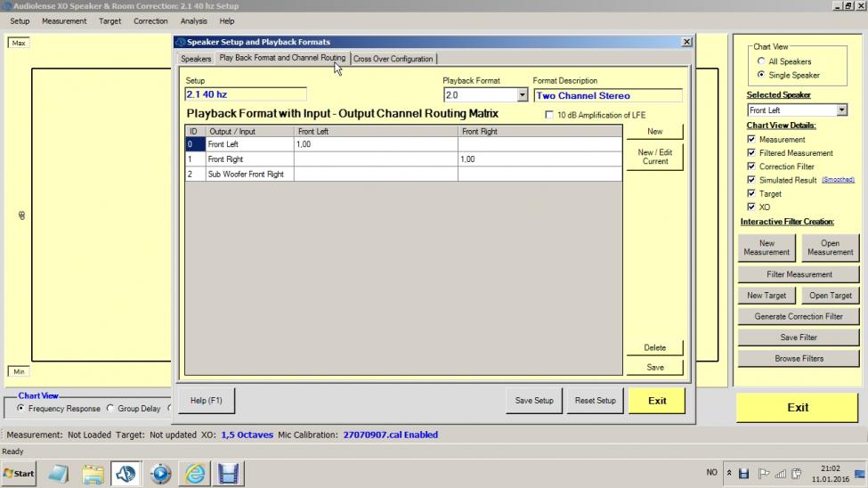
Task: Open the Measurement menu
Action: (64, 21)
